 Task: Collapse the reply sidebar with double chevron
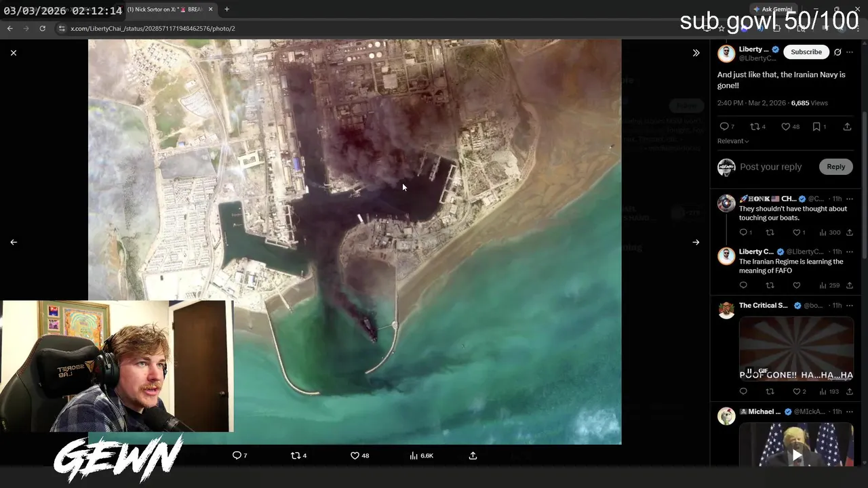tap(696, 52)
